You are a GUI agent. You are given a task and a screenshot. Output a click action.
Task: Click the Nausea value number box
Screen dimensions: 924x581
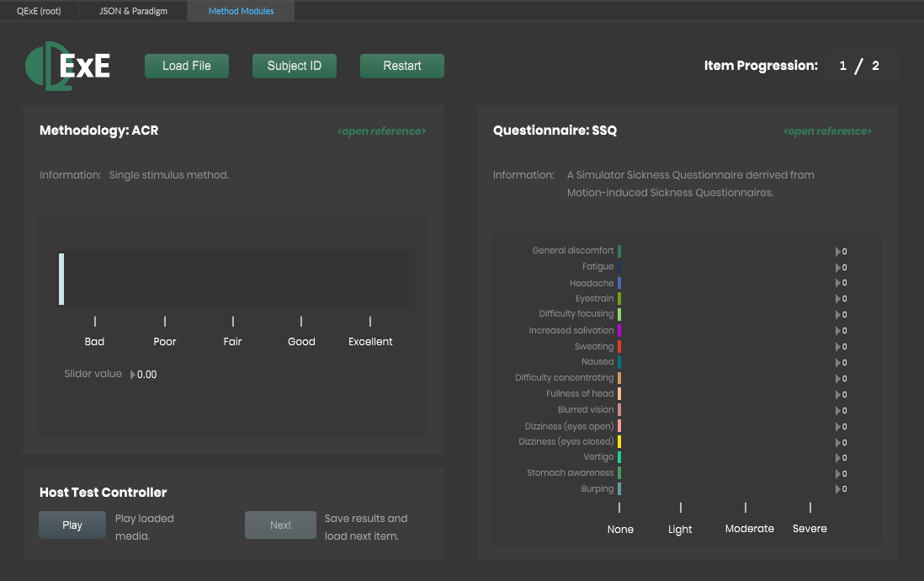[842, 363]
